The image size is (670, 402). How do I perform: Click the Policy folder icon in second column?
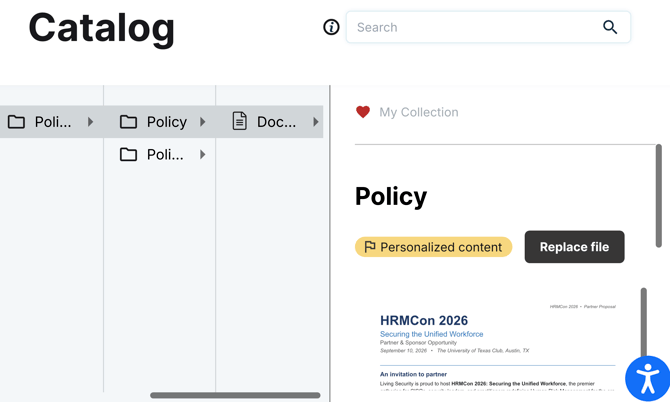(128, 122)
